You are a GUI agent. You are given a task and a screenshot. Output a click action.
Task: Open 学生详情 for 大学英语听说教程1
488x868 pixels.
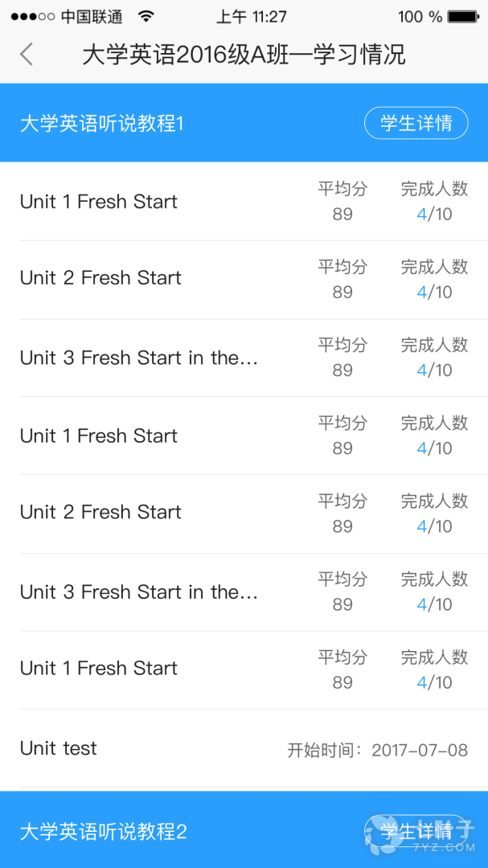click(x=416, y=123)
